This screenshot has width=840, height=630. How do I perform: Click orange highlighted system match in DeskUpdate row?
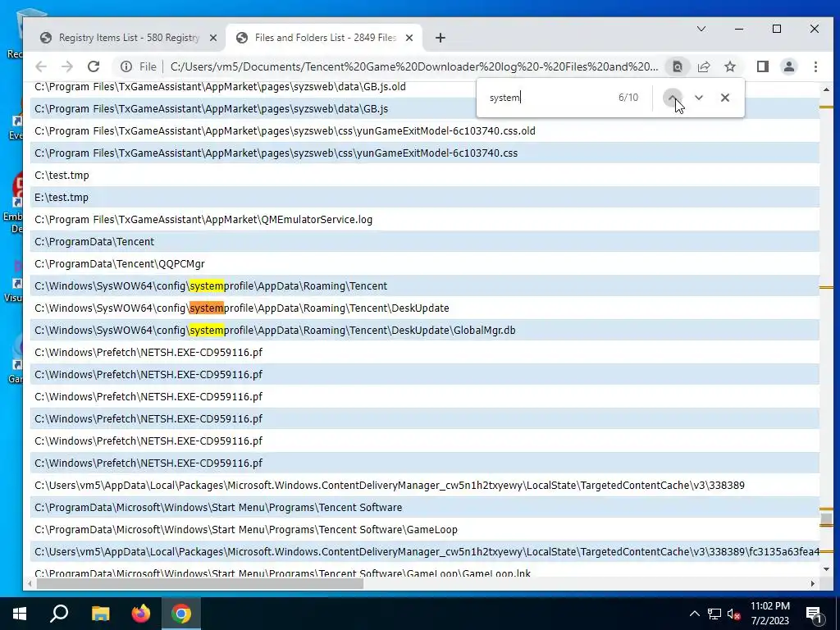pyautogui.click(x=206, y=308)
